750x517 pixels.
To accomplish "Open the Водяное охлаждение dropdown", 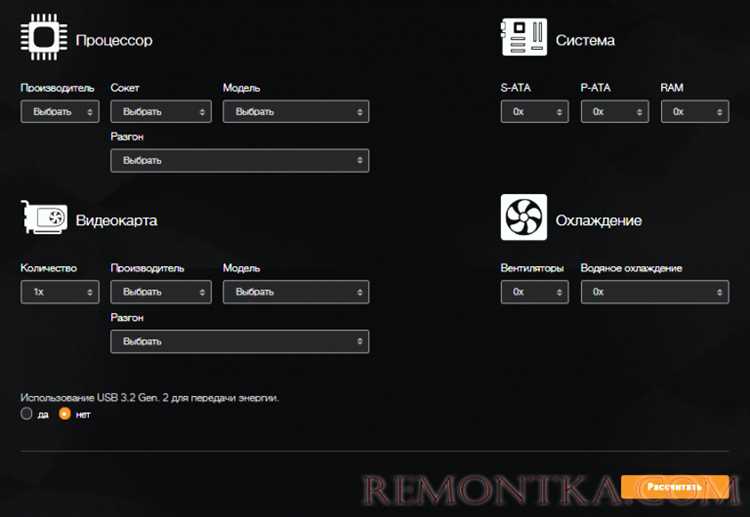I will [x=655, y=292].
